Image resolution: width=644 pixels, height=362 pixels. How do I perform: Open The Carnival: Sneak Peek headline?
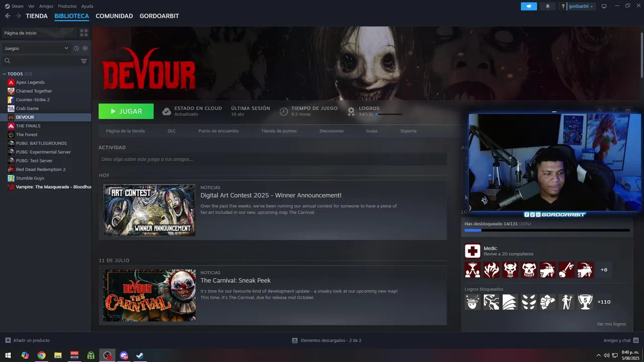click(x=235, y=281)
